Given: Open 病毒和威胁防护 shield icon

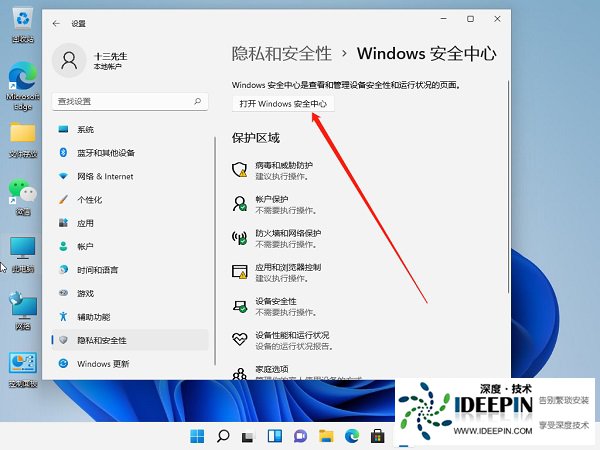Looking at the screenshot, I should point(240,170).
